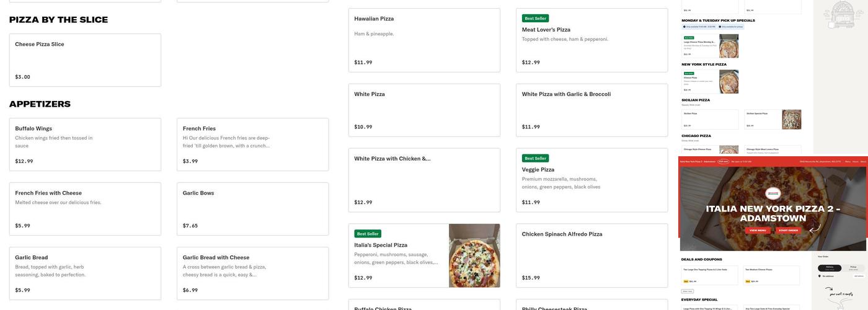Open the Menu link in the header
868x310 pixels.
pos(848,162)
